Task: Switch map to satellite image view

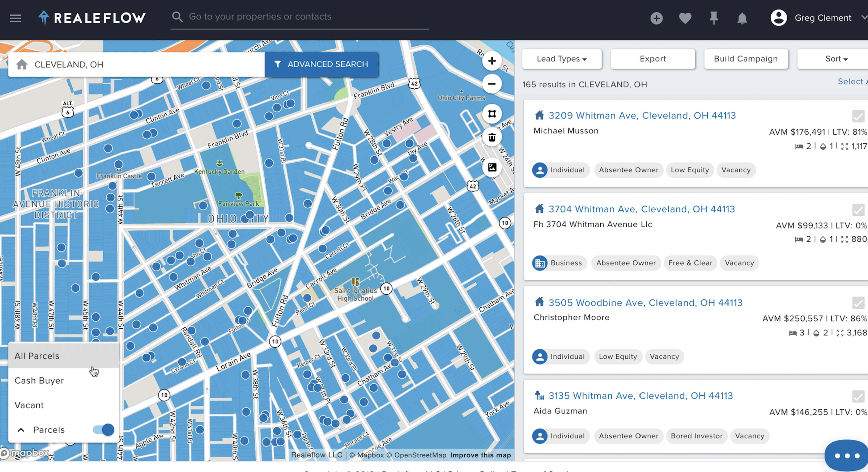Action: coord(491,167)
